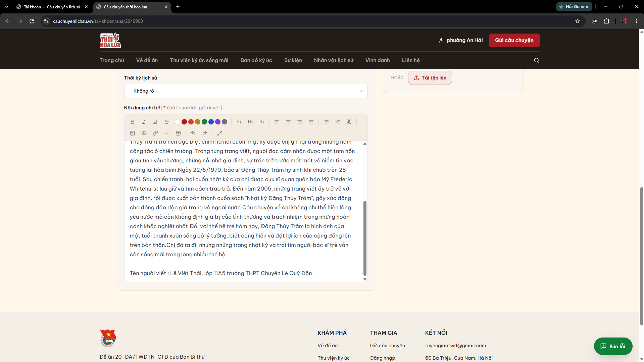Insert a table into the editor
This screenshot has height=362, width=644.
pyautogui.click(x=178, y=133)
